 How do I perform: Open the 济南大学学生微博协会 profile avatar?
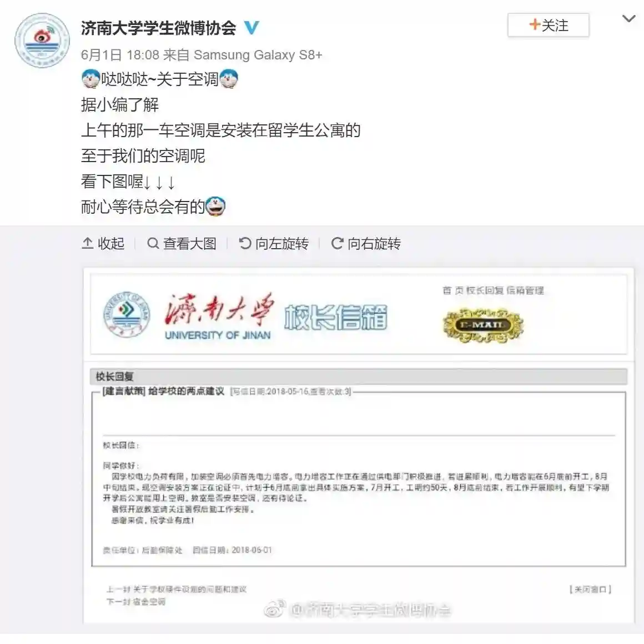pyautogui.click(x=42, y=40)
